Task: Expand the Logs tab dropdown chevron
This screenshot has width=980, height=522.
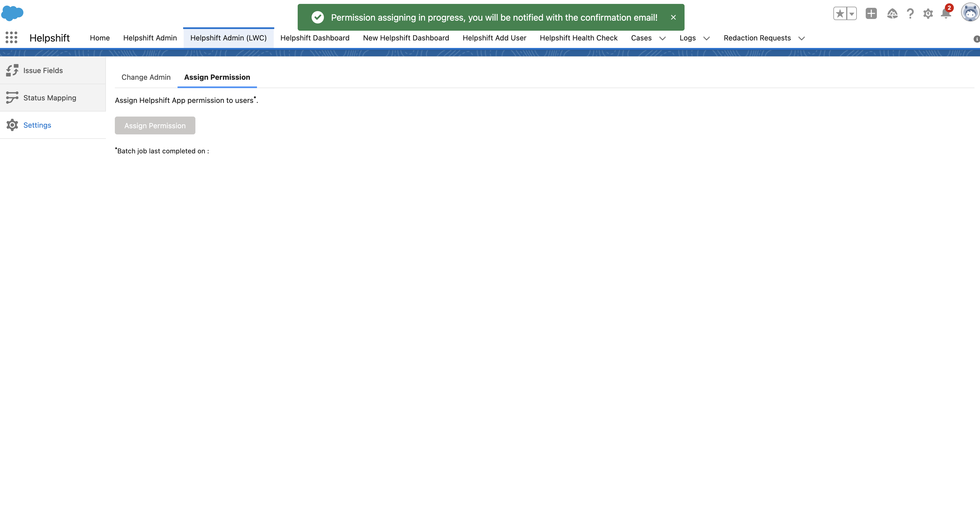Action: point(707,38)
